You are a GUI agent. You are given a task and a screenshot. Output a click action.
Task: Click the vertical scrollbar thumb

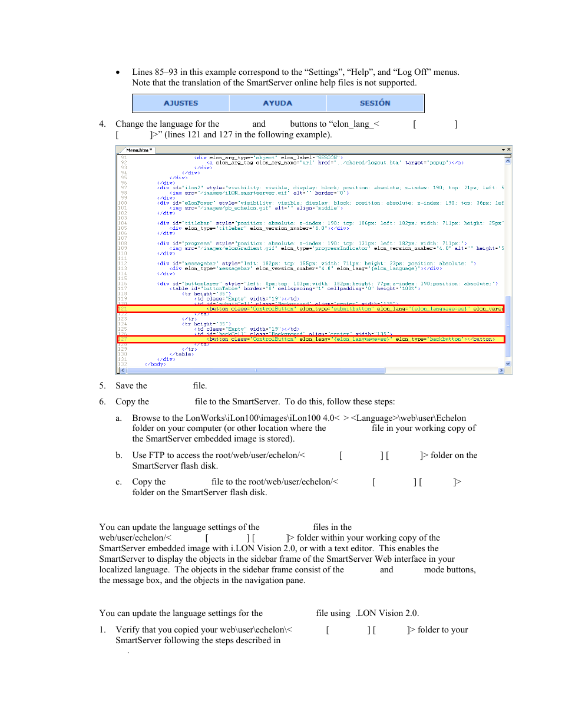tap(508, 327)
